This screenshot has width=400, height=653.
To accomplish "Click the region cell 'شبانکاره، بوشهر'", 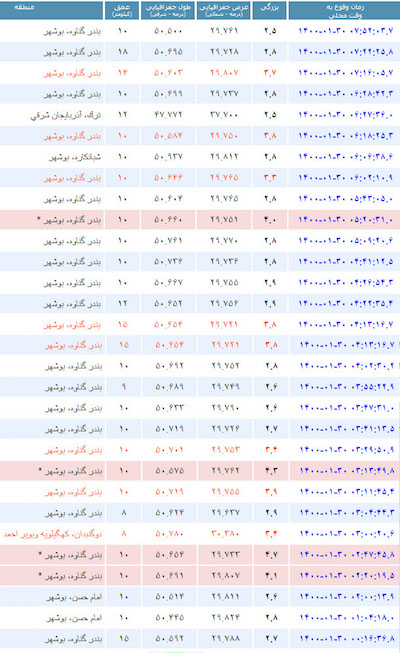I will pyautogui.click(x=75, y=157).
